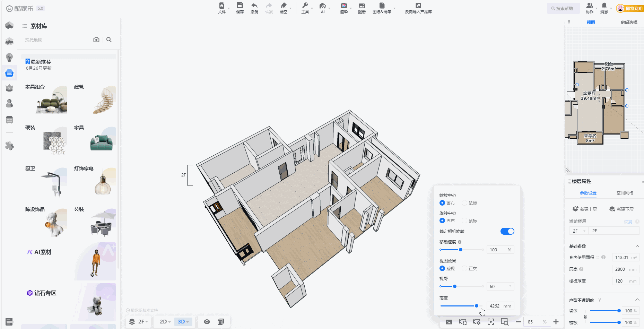Open the Render (渲染) camera icon
The width and height of the screenshot is (644, 329).
pos(344,6)
